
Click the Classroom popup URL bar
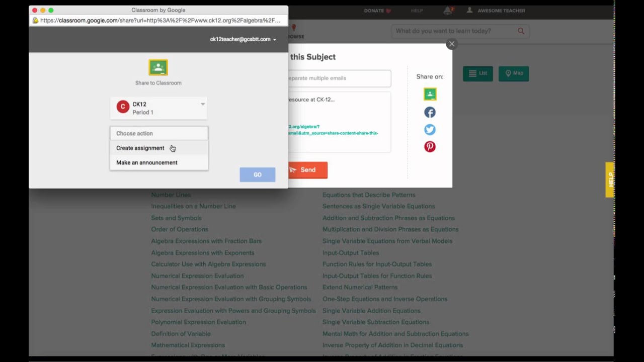159,21
